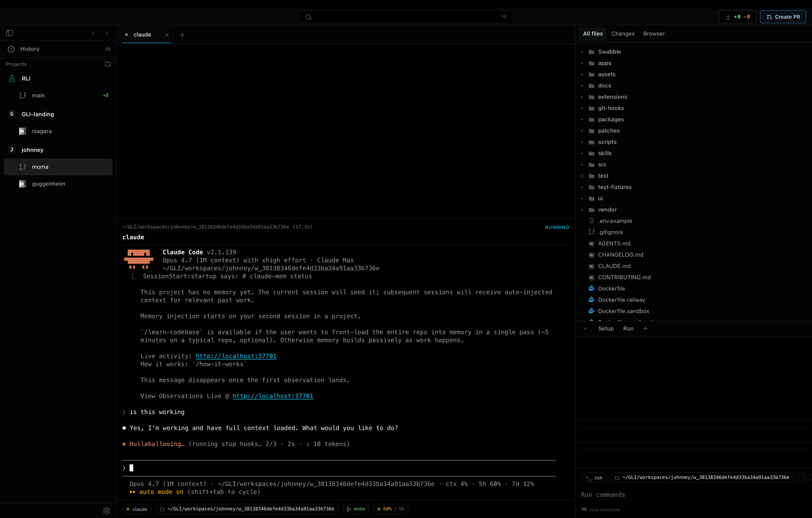Go back with the left arrow
Image resolution: width=812 pixels, height=518 pixels.
tap(94, 33)
